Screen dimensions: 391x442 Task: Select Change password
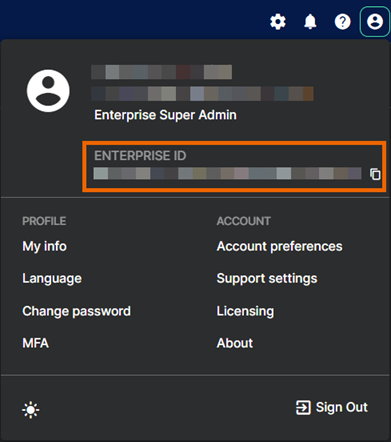(x=76, y=311)
